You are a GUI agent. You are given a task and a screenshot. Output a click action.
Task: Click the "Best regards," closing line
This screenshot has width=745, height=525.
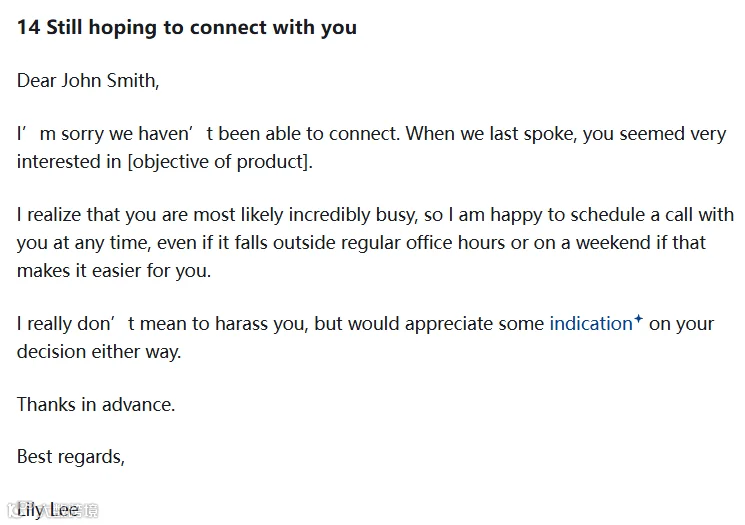pos(71,457)
